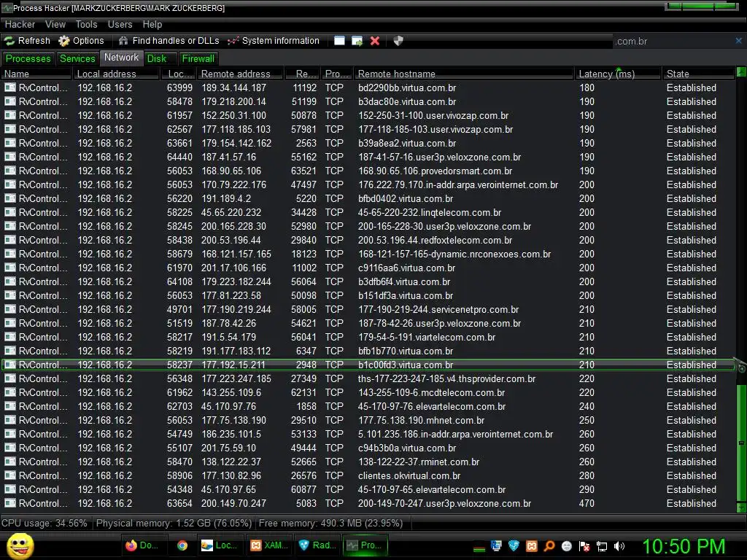Select remote address 152.250.31.100
This screenshot has height=560, width=747.
[x=236, y=115]
